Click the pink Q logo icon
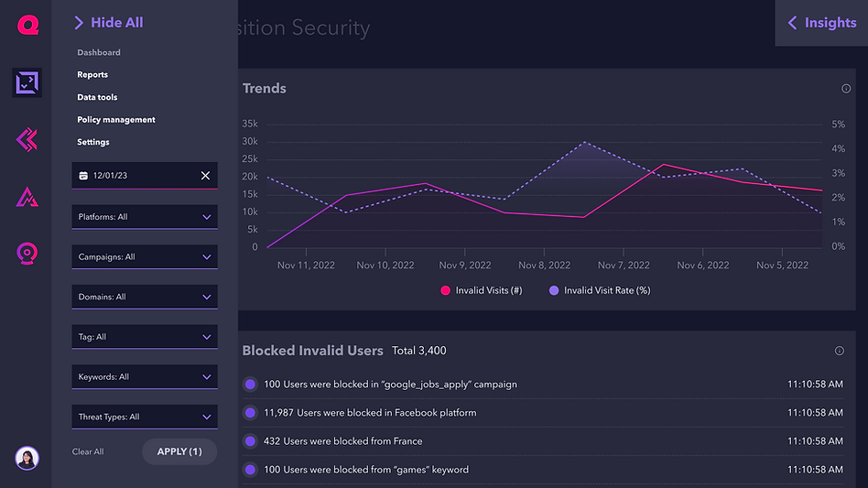This screenshot has width=868, height=488. 27,26
